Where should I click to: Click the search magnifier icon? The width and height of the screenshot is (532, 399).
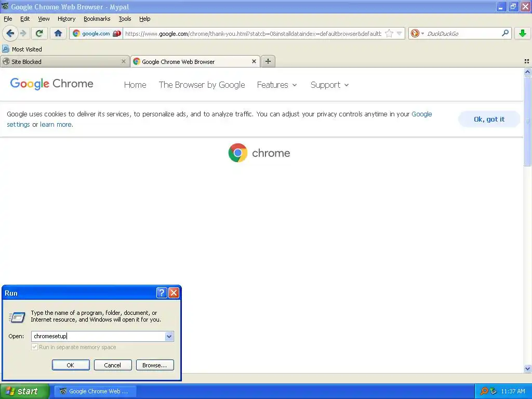505,33
